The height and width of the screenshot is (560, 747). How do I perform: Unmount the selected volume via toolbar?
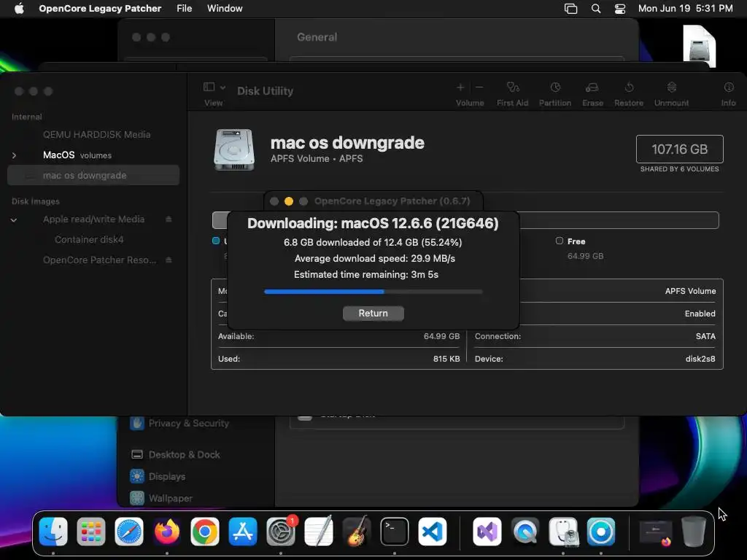click(x=671, y=87)
